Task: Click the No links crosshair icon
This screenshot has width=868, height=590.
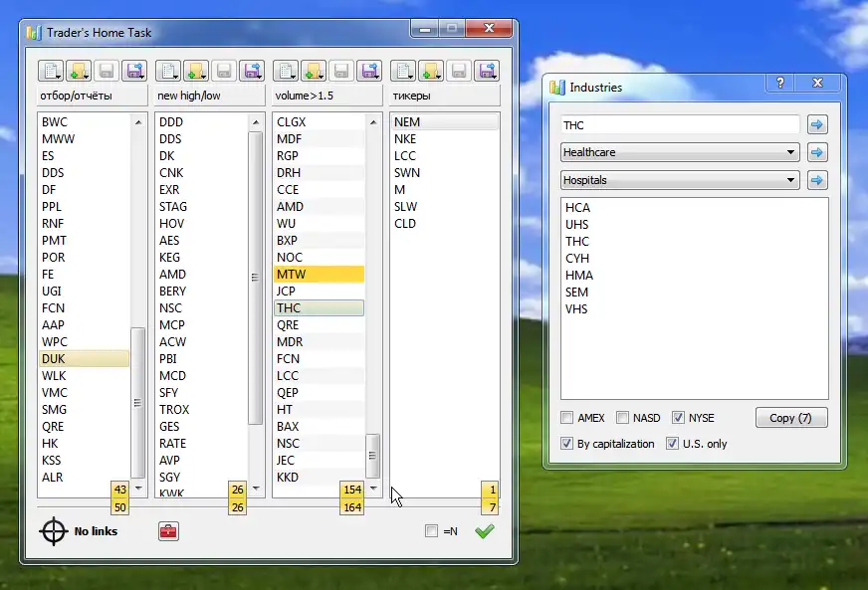Action: point(53,531)
